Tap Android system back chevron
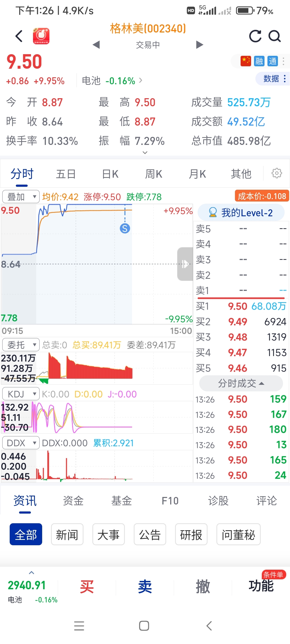The image size is (290, 644). click(209, 626)
